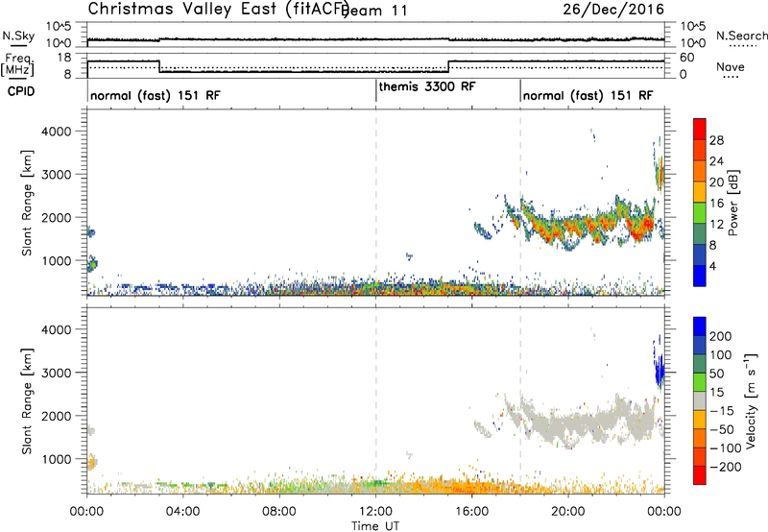768x532 pixels.
Task: Select the 'CPID' row label
Action: 21,91
